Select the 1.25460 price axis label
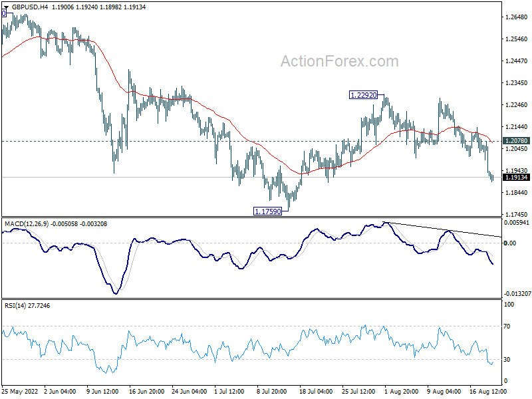Viewport: 532px width, 399px height. pyautogui.click(x=517, y=39)
